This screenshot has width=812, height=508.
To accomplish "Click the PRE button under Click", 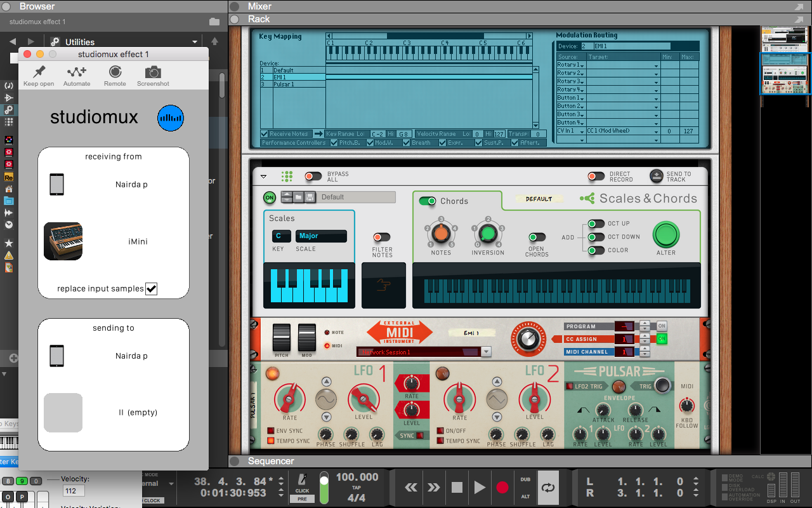I will [x=303, y=499].
